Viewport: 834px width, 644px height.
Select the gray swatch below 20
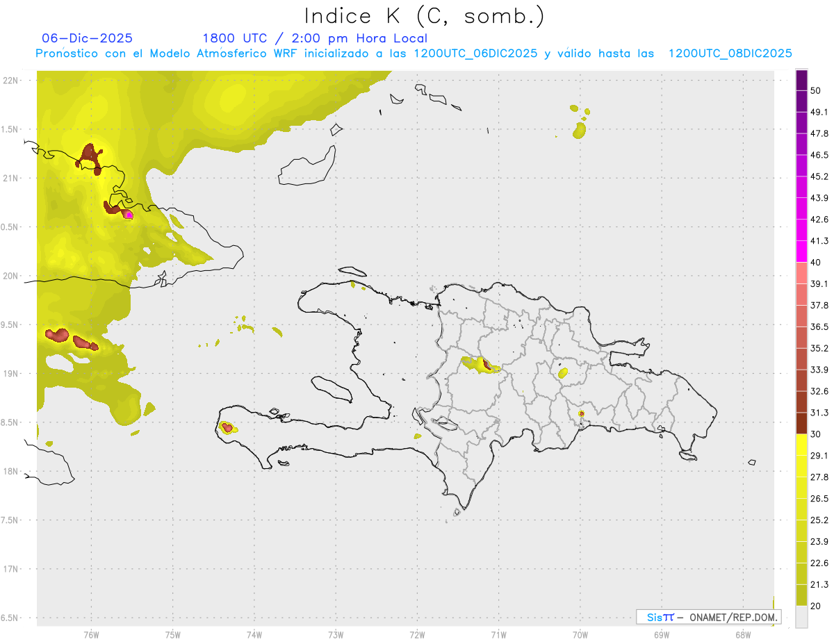[x=801, y=617]
